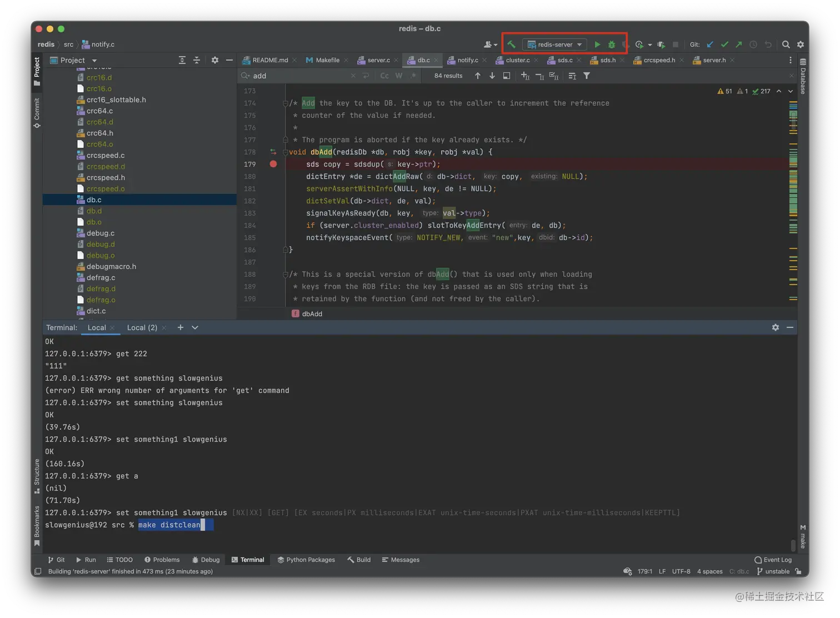Click the Git update project arrow
840x618 pixels.
(x=710, y=44)
